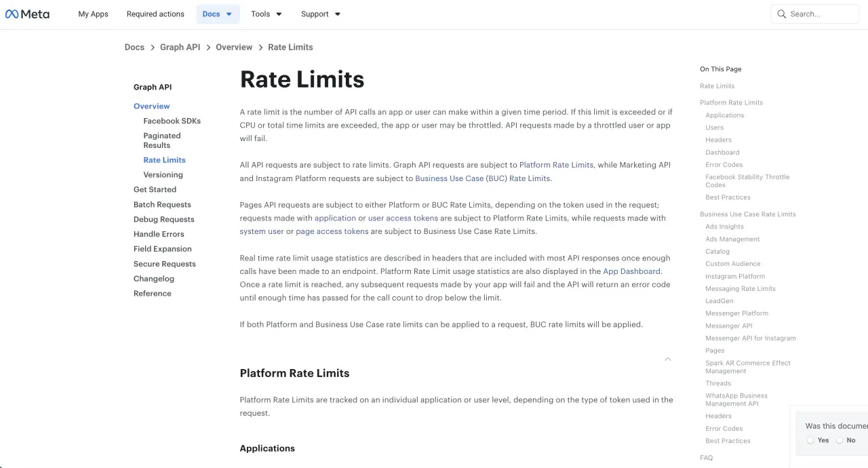Screen dimensions: 868x468
Task: Select the Yes radio button
Action: click(x=810, y=440)
